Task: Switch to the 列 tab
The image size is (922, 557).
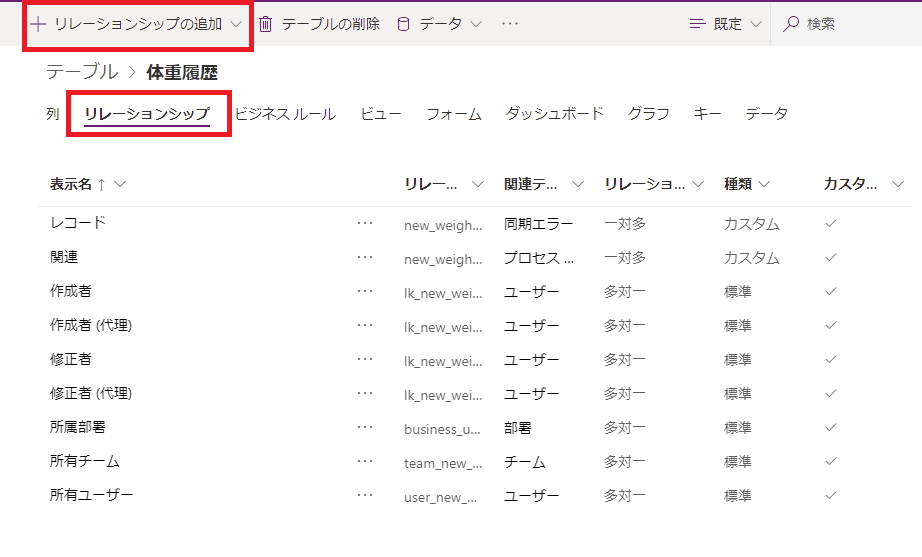Action: (53, 114)
